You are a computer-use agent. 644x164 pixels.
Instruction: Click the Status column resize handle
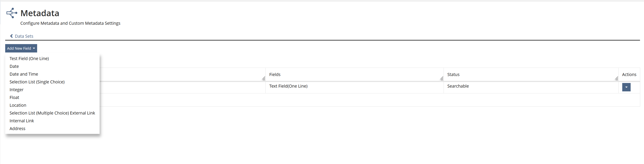pos(616,78)
